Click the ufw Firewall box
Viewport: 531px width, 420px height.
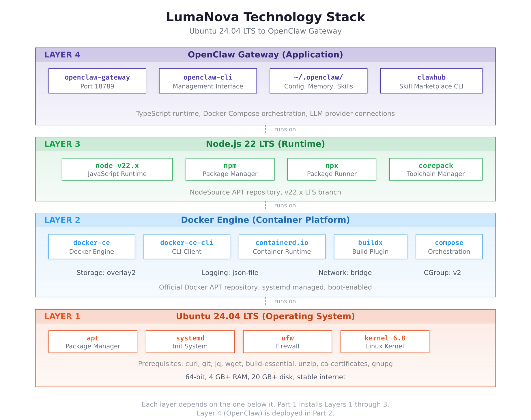[x=287, y=342]
